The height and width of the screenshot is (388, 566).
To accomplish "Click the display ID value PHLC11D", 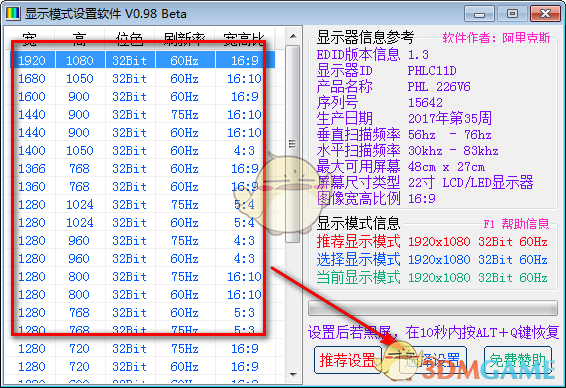I will 432,71.
